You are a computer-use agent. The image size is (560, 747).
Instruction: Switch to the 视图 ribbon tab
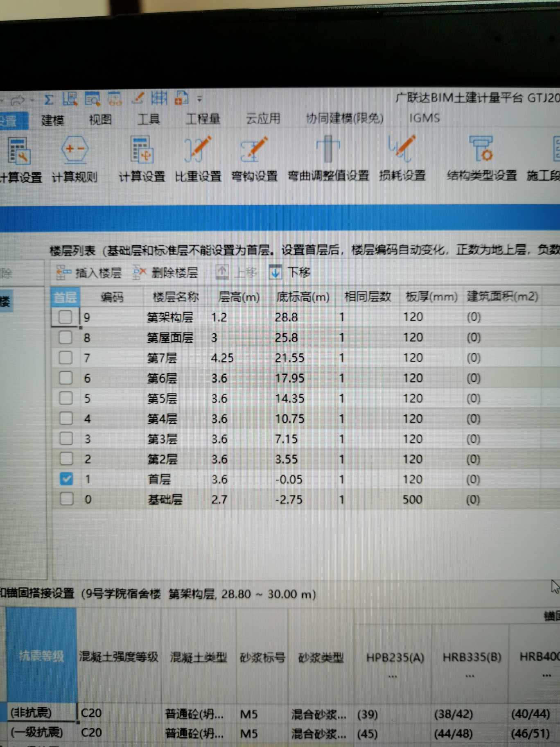[x=100, y=119]
